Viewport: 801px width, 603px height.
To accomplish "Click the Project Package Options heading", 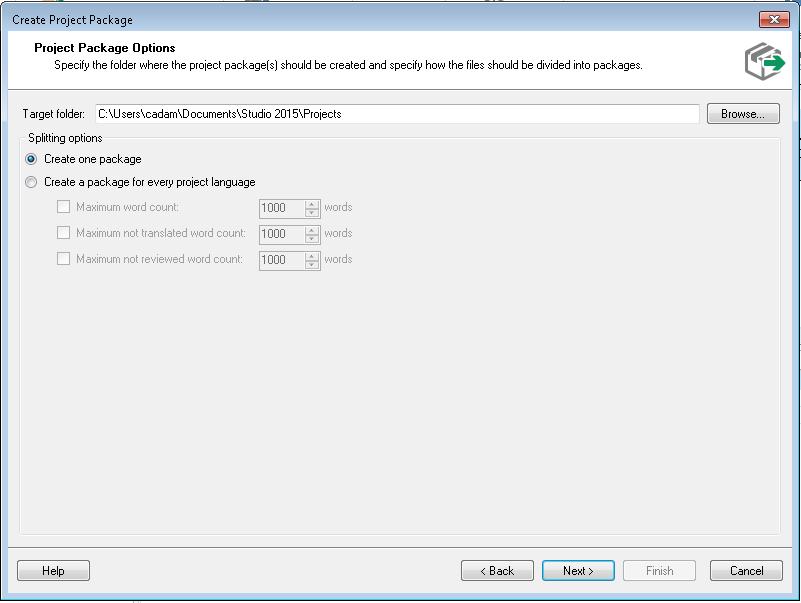I will [x=105, y=48].
